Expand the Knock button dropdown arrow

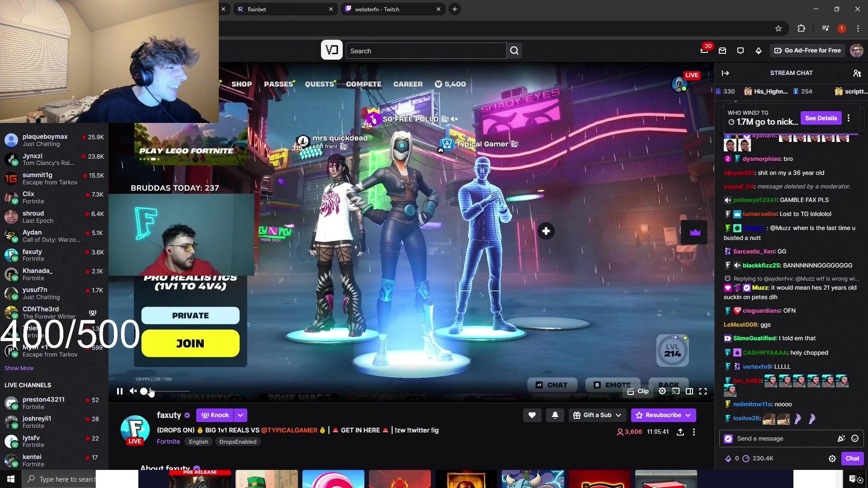241,415
